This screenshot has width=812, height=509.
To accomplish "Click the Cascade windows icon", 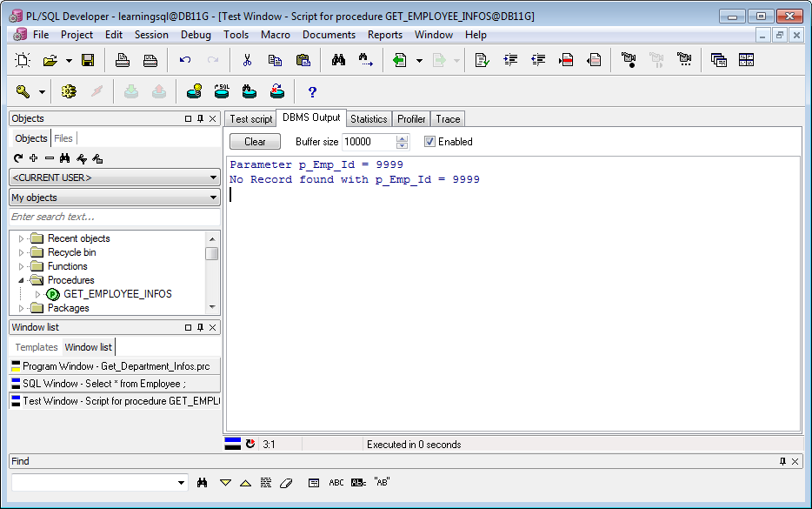I will pyautogui.click(x=719, y=60).
